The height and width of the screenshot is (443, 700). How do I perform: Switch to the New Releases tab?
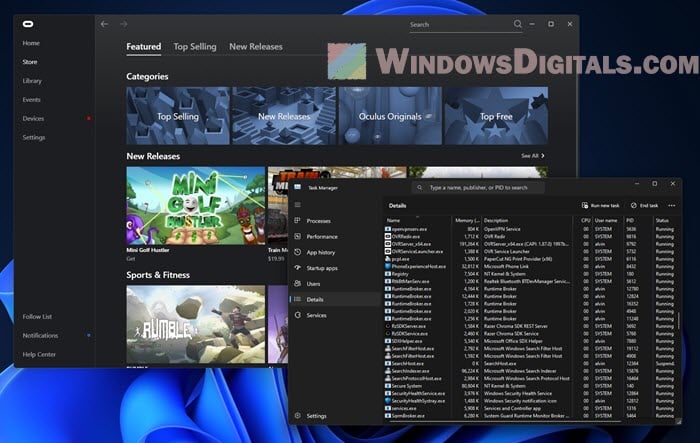(256, 46)
